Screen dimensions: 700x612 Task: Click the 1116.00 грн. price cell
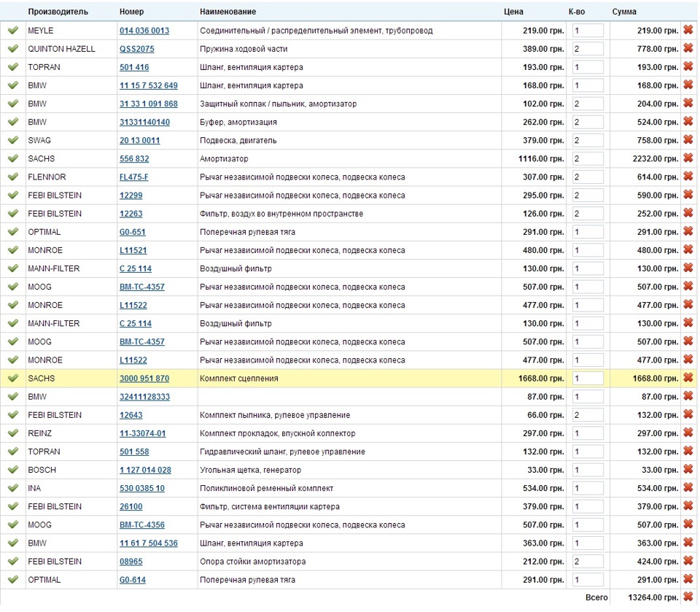point(541,158)
